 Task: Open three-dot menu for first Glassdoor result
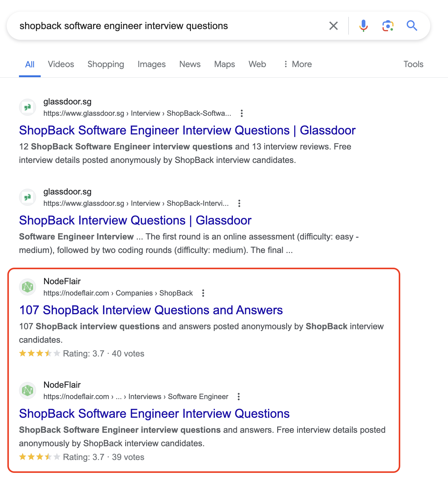(x=242, y=113)
